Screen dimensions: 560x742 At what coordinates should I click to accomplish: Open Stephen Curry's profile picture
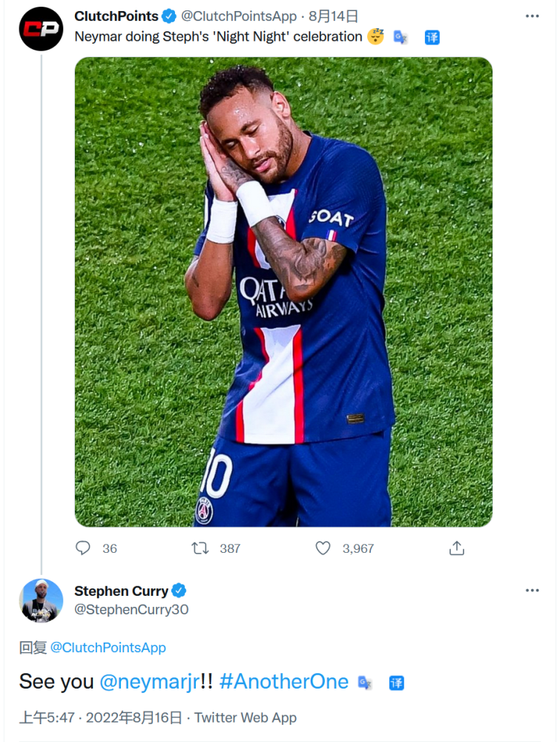tap(41, 600)
